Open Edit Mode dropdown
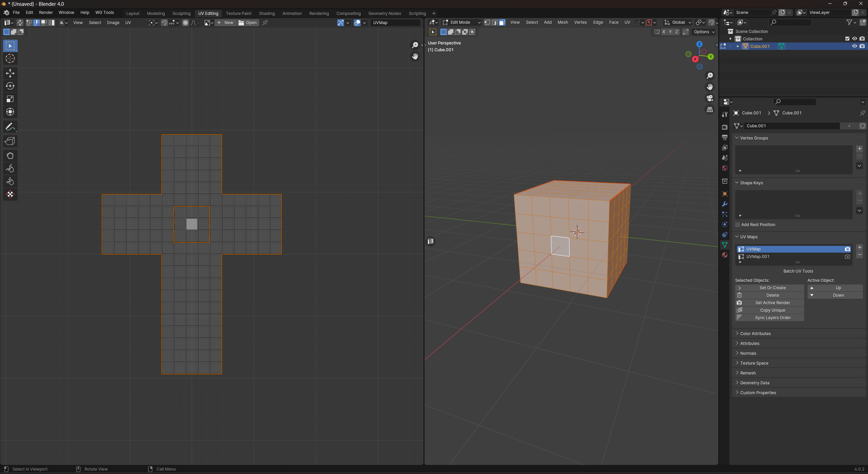Screen dimensions: 868x474 coord(461,22)
